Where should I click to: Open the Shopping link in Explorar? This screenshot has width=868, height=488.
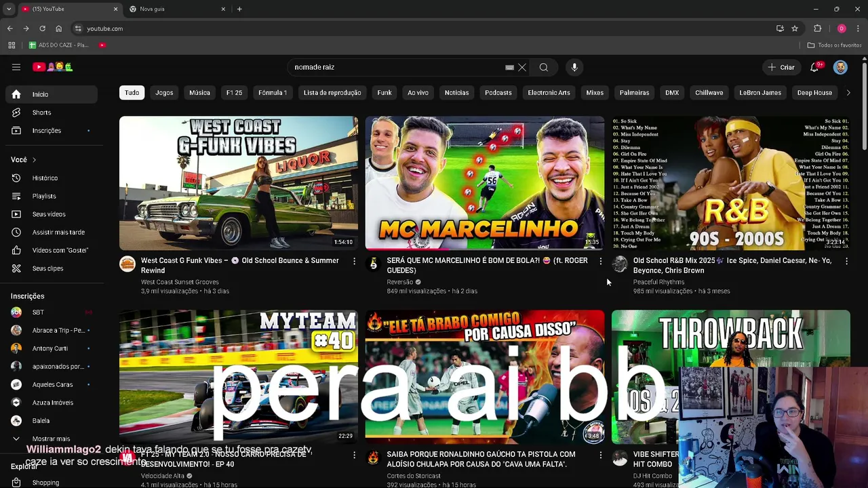point(52,483)
